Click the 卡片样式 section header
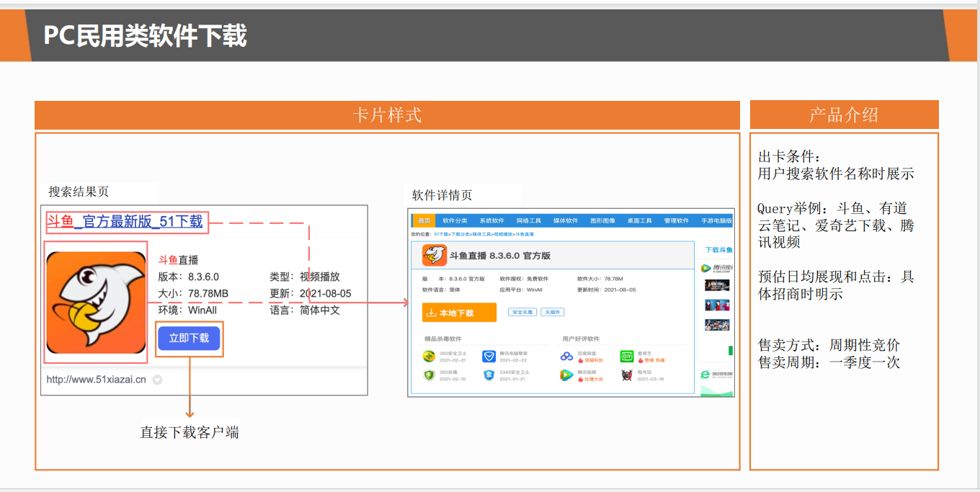 coord(387,115)
